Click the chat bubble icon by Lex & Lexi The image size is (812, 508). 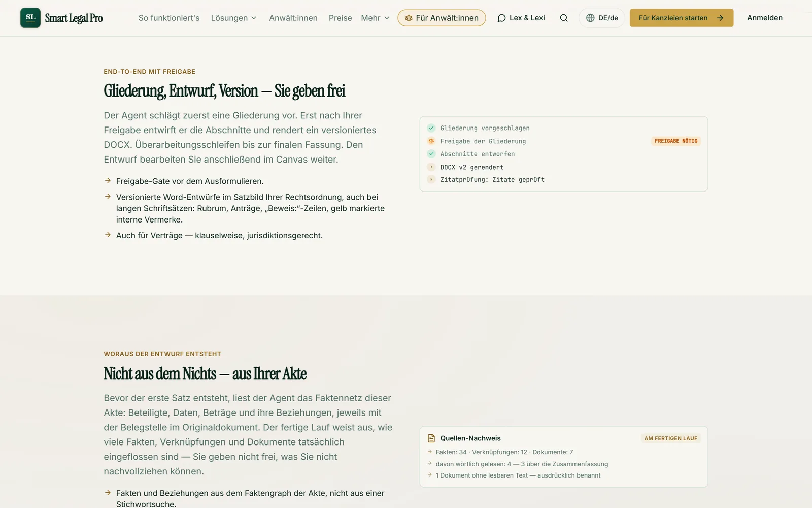[501, 18]
